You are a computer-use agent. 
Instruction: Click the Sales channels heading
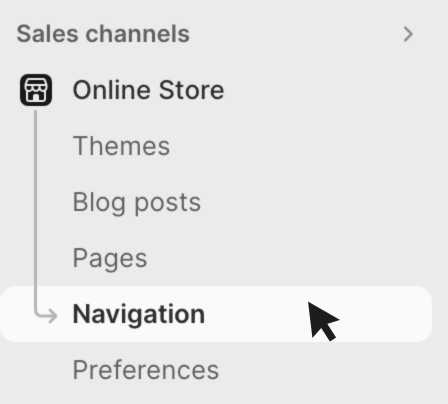click(x=103, y=34)
